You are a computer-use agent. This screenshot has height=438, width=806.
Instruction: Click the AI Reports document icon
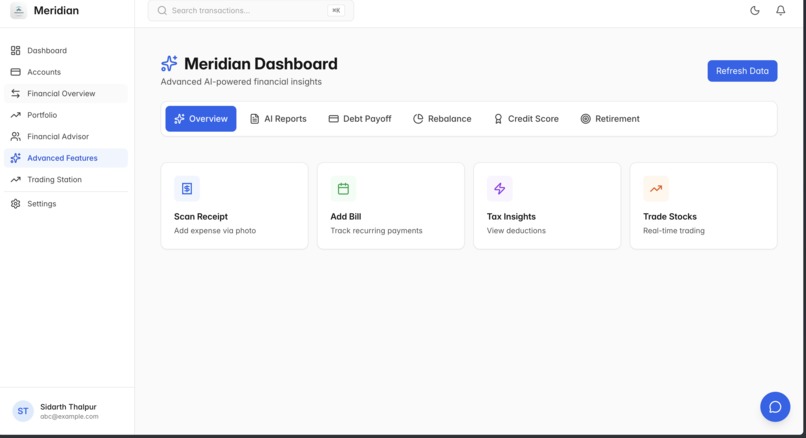coord(254,119)
